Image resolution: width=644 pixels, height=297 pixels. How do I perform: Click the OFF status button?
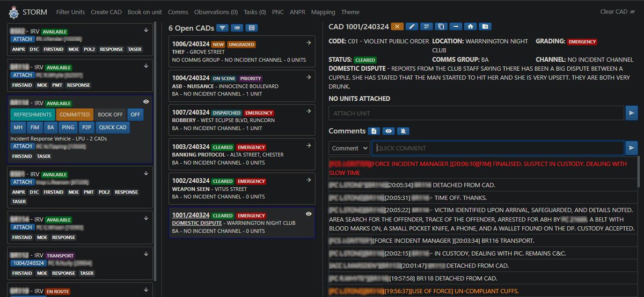pos(135,115)
